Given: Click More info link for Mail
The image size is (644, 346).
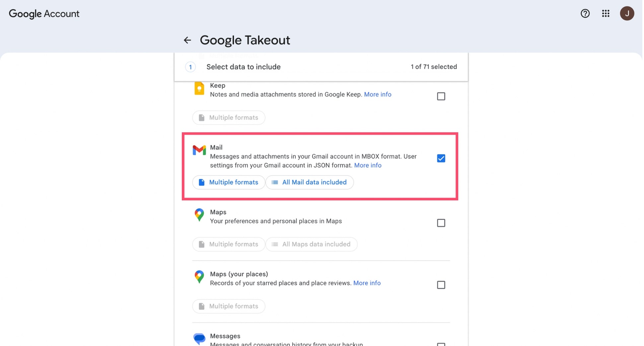Looking at the screenshot, I should coord(368,165).
